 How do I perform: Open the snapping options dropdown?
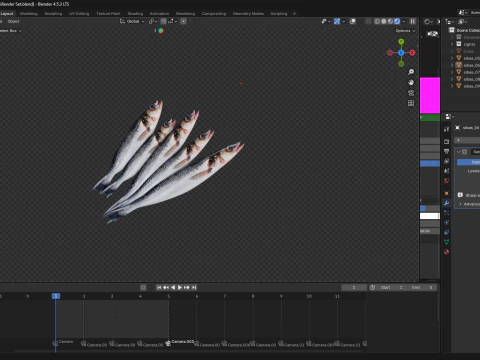[172, 21]
